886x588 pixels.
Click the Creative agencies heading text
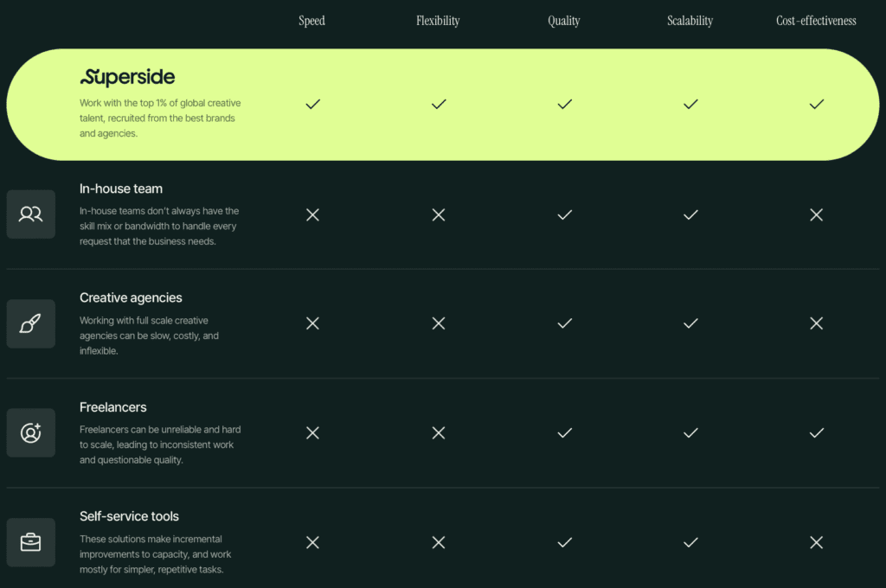pos(131,297)
